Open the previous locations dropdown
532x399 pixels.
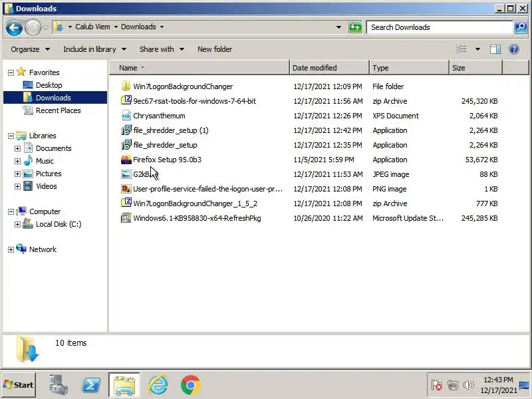coord(338,27)
